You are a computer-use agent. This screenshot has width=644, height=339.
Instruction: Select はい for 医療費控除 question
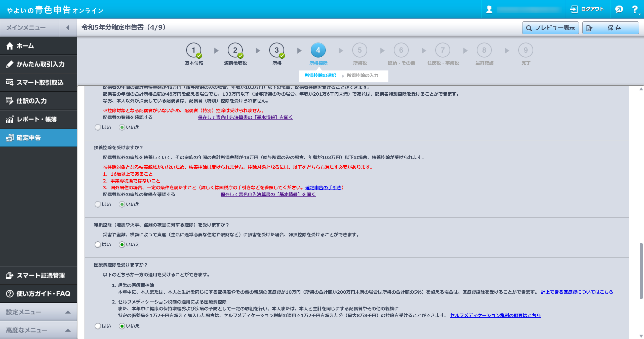[98, 326]
